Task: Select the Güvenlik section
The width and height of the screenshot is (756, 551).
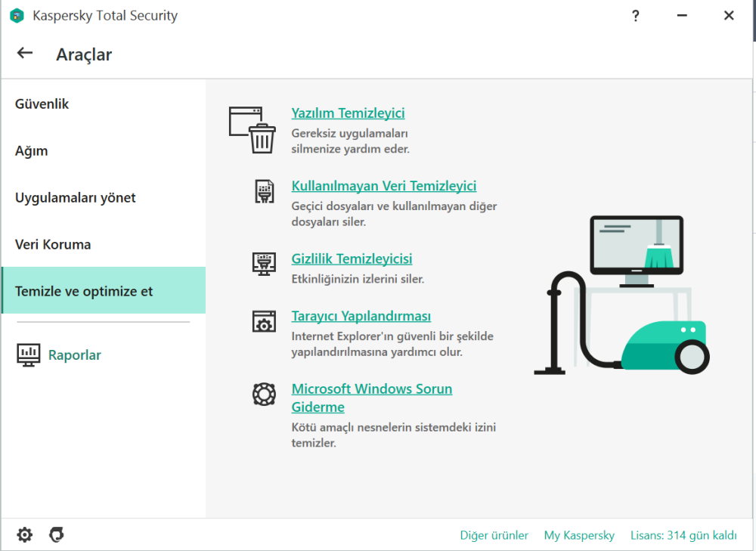Action: (104, 104)
